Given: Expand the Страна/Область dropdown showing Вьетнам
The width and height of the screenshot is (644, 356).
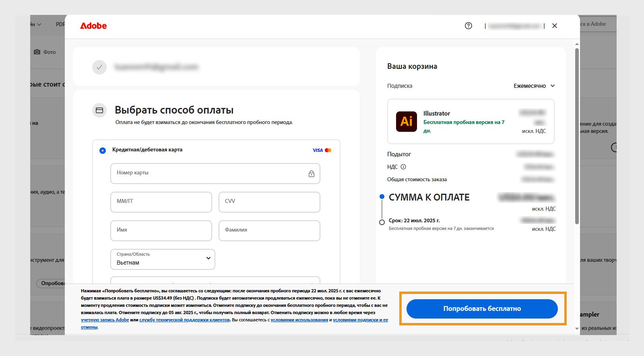Looking at the screenshot, I should [x=163, y=259].
